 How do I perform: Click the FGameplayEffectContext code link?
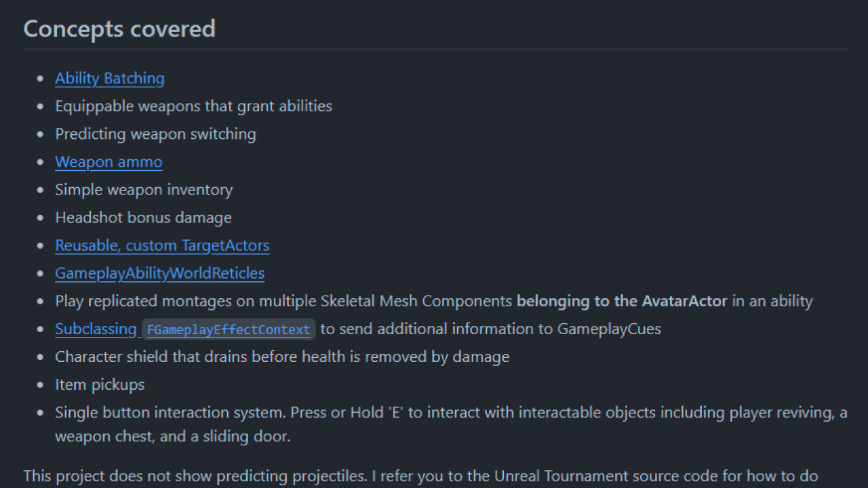coord(229,330)
